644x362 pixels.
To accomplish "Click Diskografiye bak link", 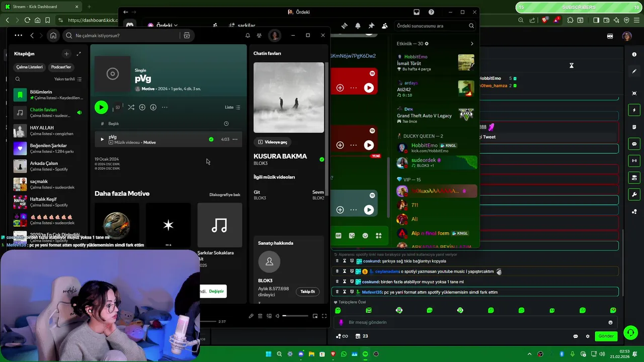I will point(225,195).
